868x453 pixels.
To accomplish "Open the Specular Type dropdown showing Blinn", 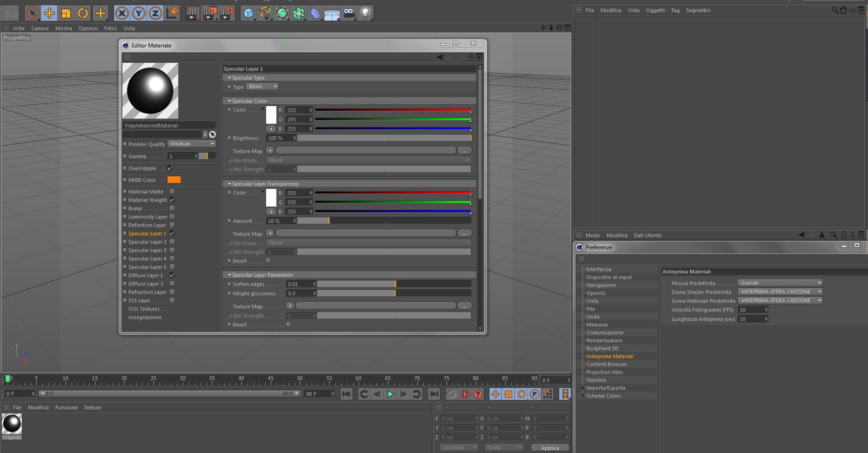I will click(263, 87).
